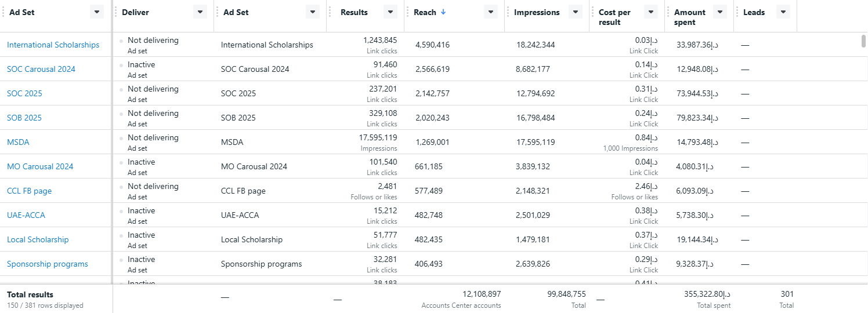The image size is (868, 313).
Task: Click the Total results label
Action: tap(30, 294)
